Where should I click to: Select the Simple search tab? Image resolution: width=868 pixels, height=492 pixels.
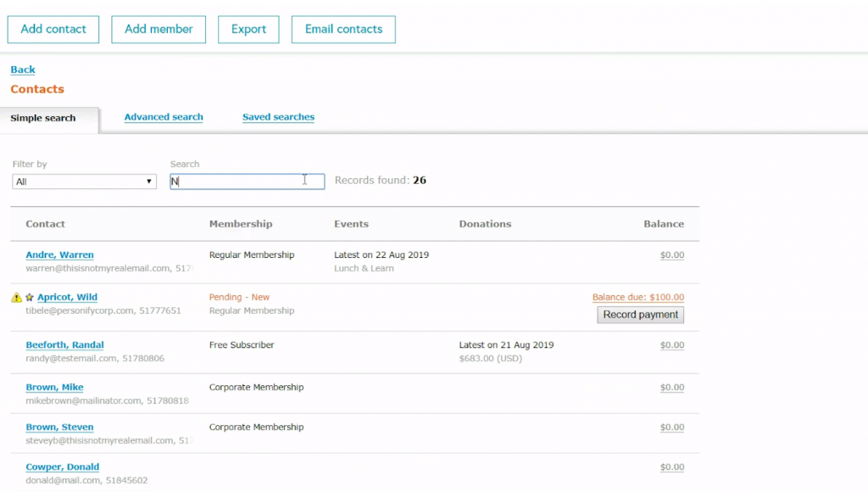click(43, 118)
